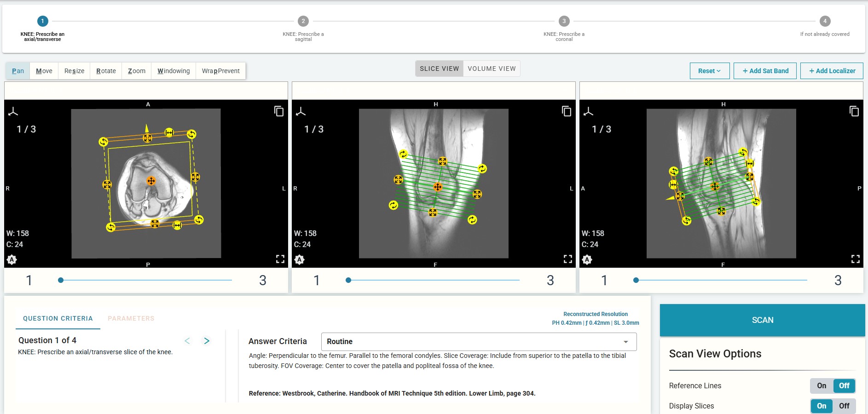Click the orientation axes icon in axial viewport
The height and width of the screenshot is (414, 868).
pyautogui.click(x=13, y=111)
